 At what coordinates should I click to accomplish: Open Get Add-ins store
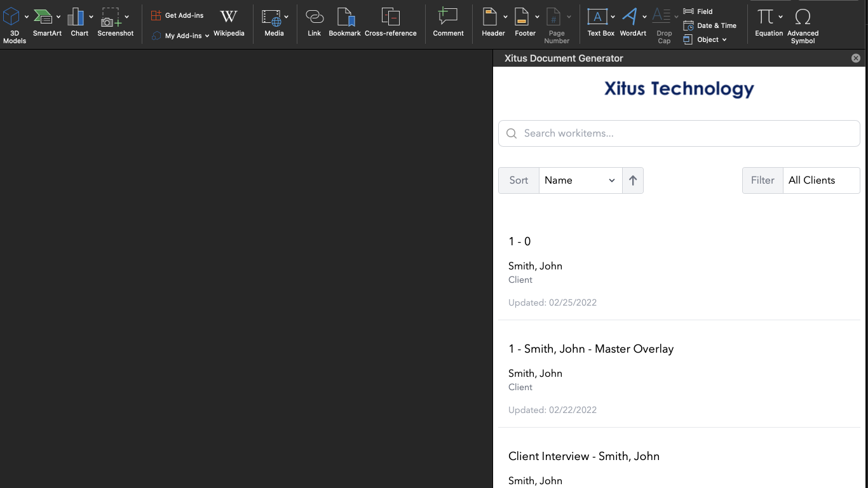coord(177,15)
